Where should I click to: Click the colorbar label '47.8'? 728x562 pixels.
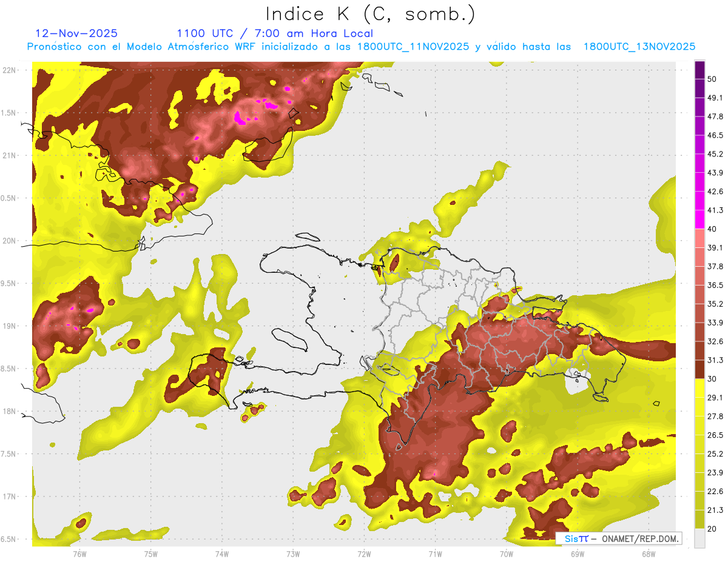coord(715,116)
